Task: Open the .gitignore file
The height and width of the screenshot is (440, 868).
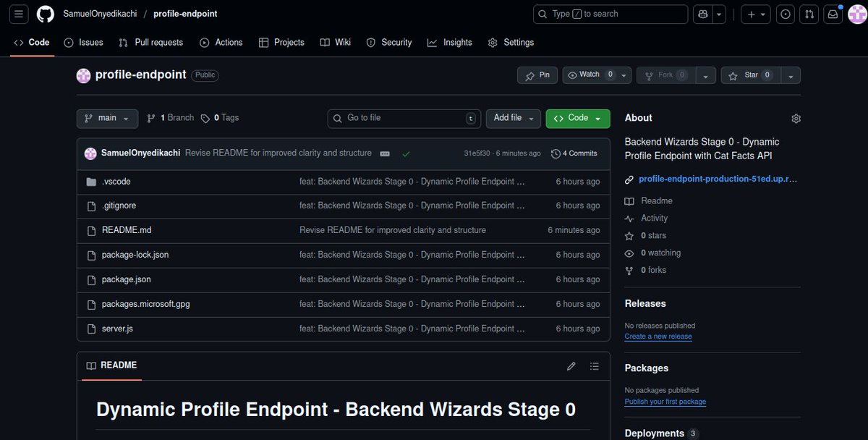Action: (x=119, y=206)
